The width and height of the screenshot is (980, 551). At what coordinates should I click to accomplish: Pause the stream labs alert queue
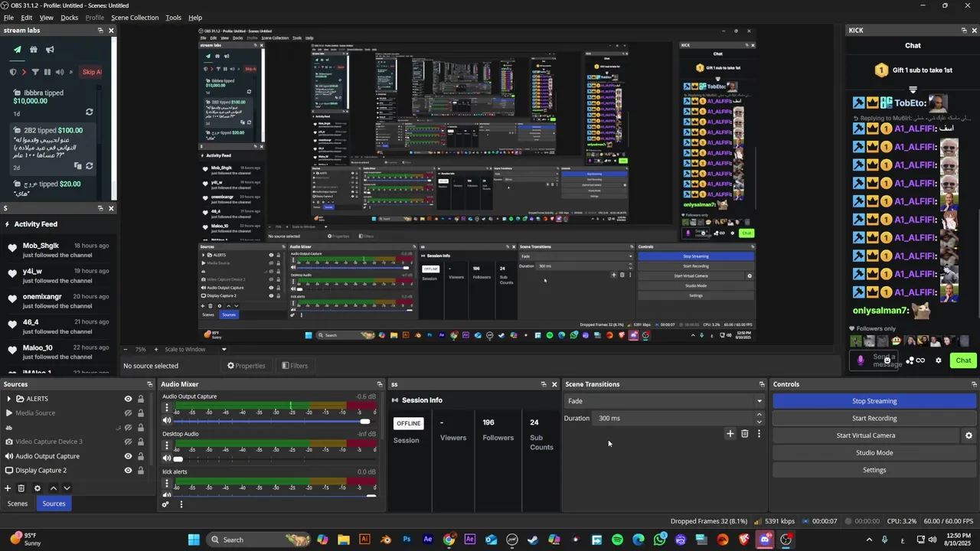click(x=47, y=72)
